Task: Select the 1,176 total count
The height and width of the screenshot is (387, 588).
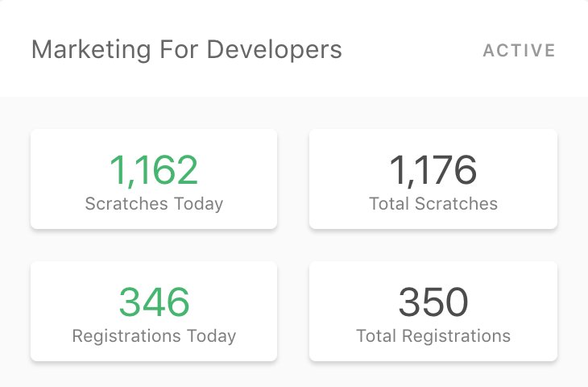Action: [x=433, y=170]
